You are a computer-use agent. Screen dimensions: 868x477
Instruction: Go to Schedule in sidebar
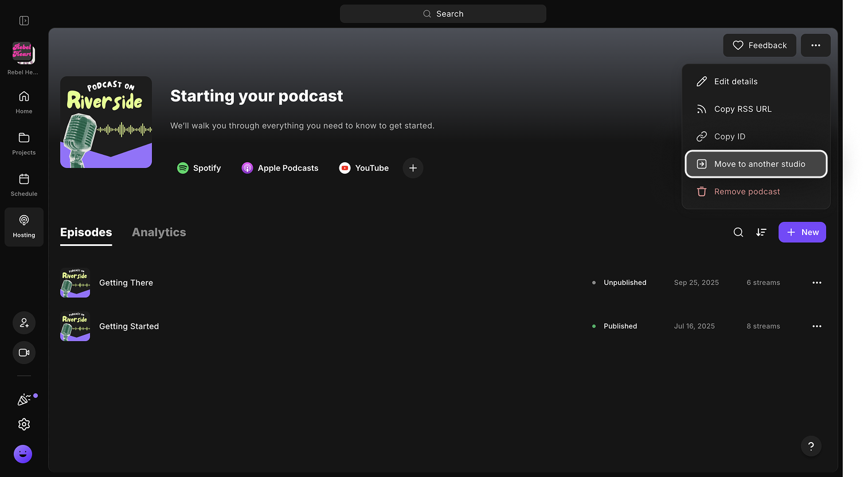24,185
